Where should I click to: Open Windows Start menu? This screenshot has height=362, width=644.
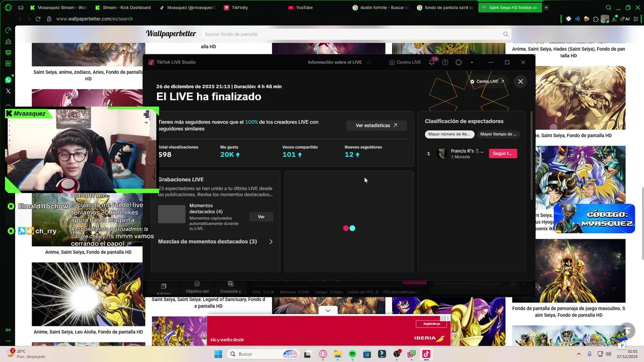point(218,354)
